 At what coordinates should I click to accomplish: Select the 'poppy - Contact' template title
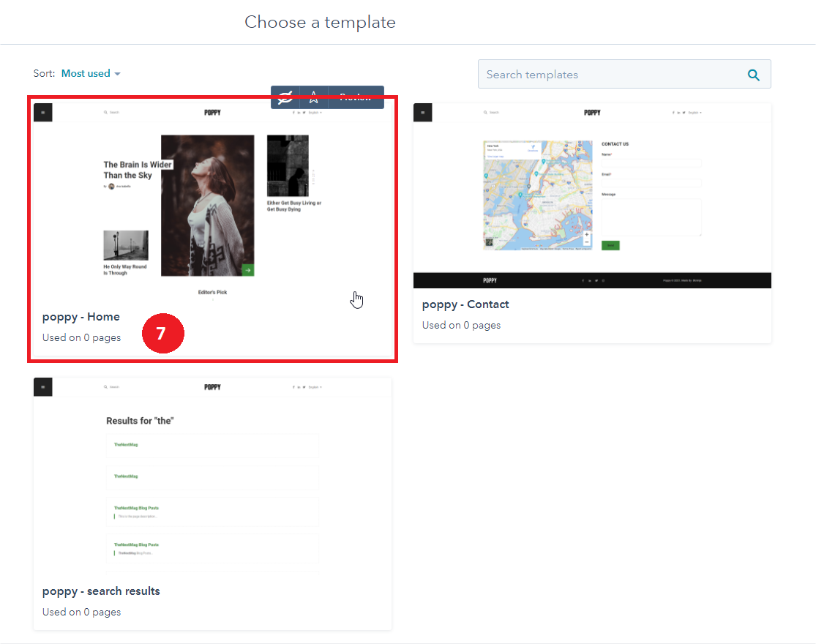point(465,304)
